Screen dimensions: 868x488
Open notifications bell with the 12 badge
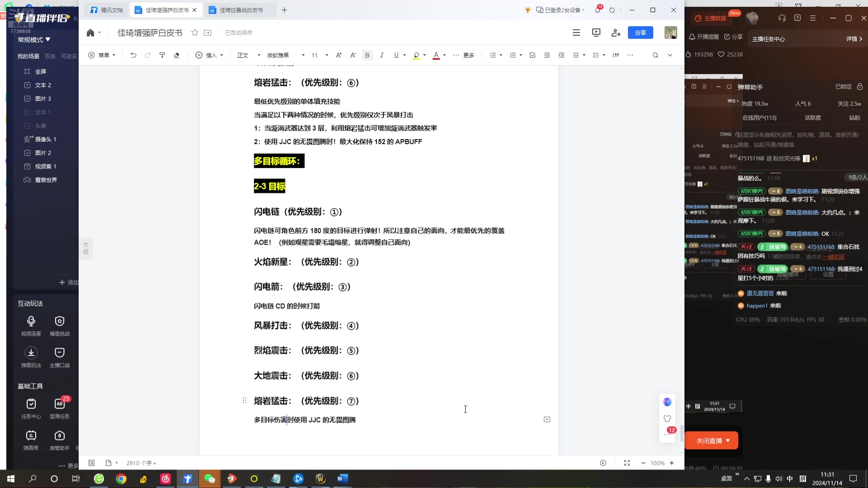point(598,9)
